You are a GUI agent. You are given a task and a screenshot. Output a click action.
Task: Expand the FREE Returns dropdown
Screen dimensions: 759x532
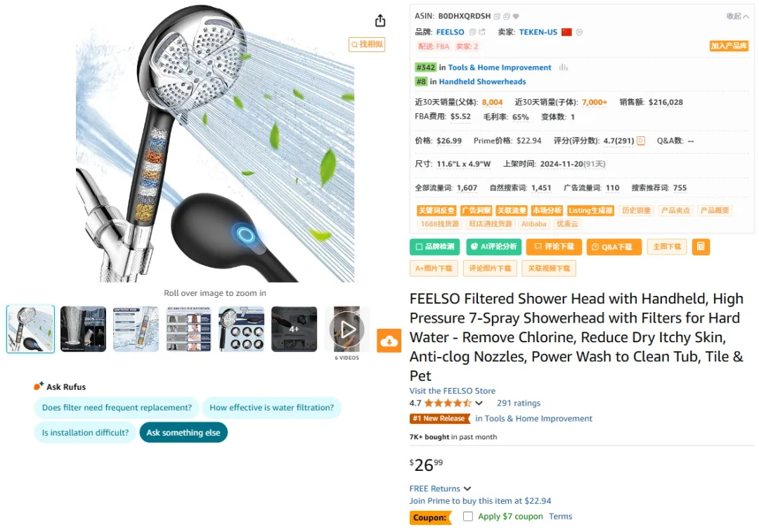click(x=467, y=489)
